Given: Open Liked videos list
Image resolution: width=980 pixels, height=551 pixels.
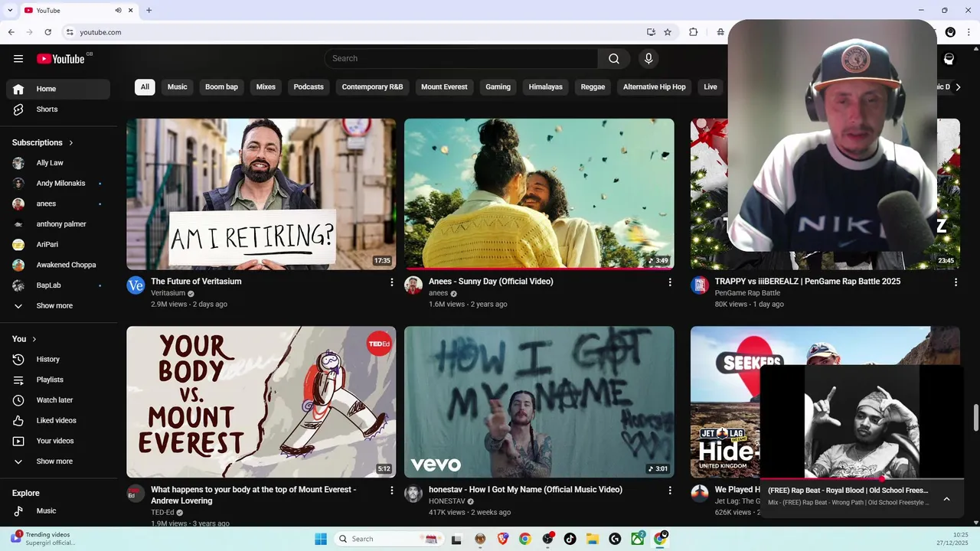Looking at the screenshot, I should [x=58, y=421].
